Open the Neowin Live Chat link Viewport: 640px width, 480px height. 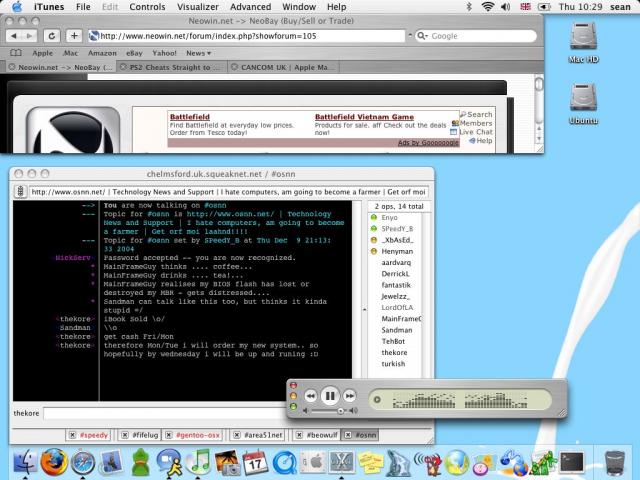pos(475,132)
